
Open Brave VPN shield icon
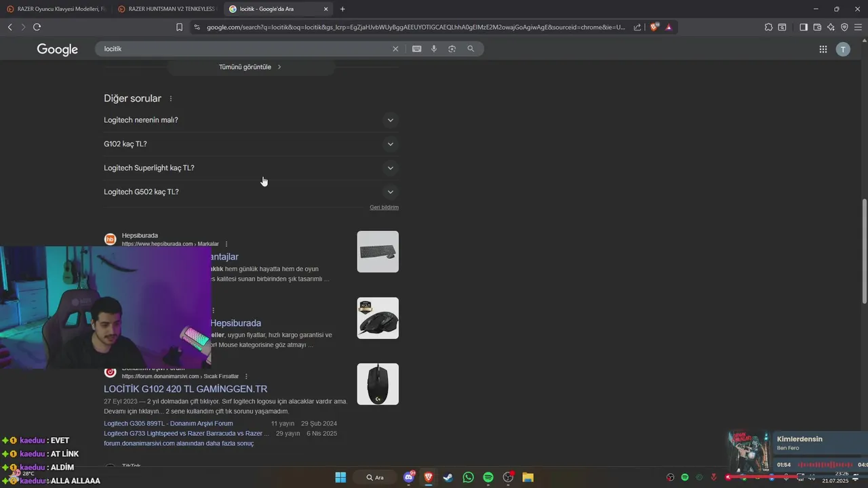(x=844, y=27)
